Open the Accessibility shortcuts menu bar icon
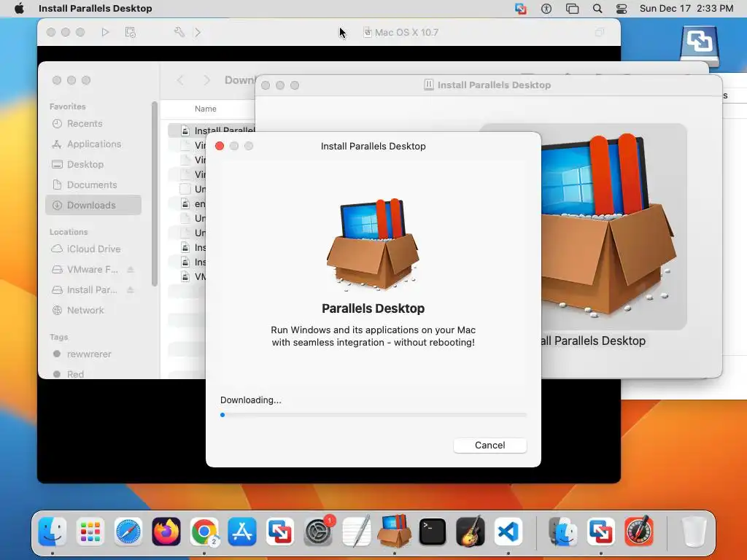747x560 pixels. (546, 9)
